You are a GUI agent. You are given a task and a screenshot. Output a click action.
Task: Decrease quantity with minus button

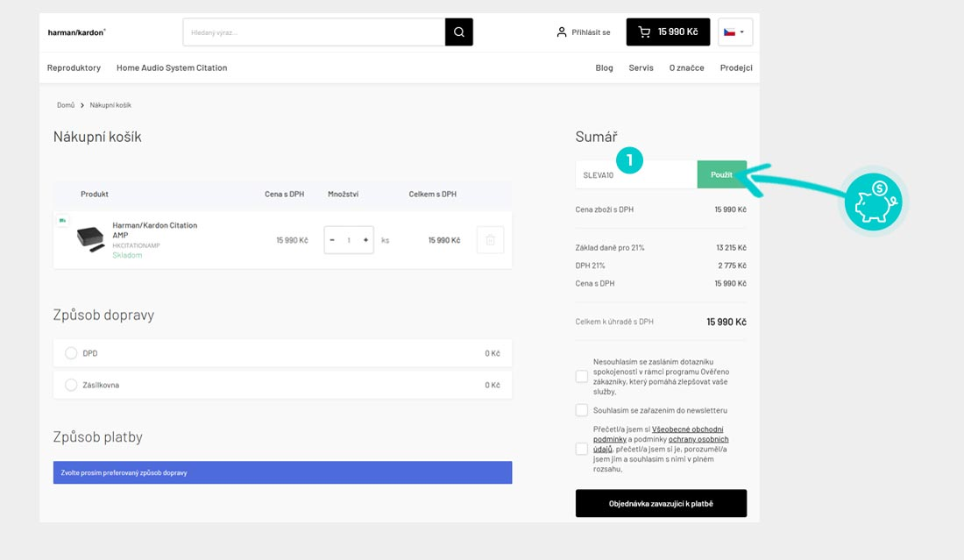332,240
